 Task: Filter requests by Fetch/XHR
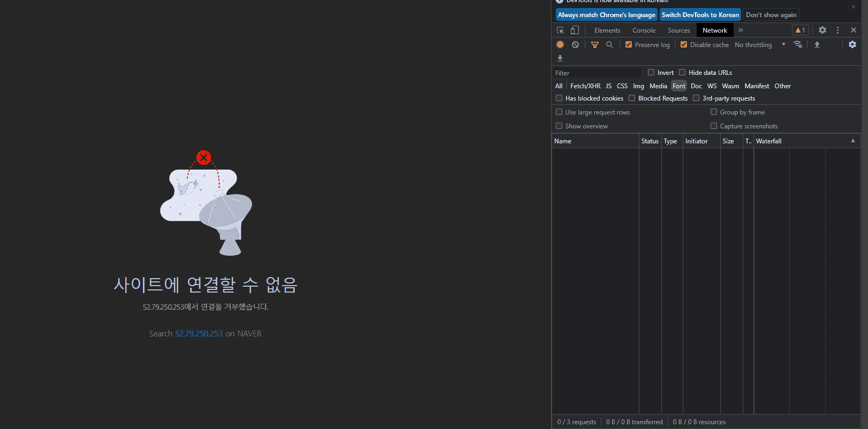click(585, 86)
